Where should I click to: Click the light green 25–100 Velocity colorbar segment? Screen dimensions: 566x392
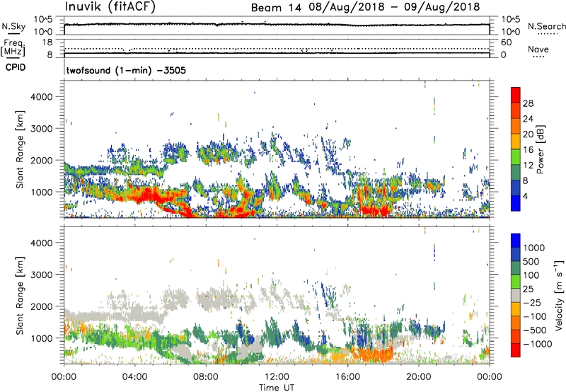point(516,282)
